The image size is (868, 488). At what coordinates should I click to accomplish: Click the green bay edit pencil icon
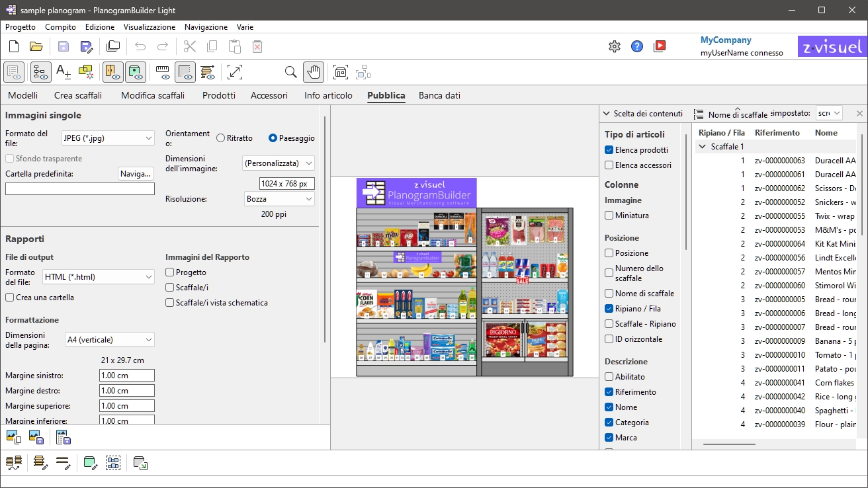point(91,463)
